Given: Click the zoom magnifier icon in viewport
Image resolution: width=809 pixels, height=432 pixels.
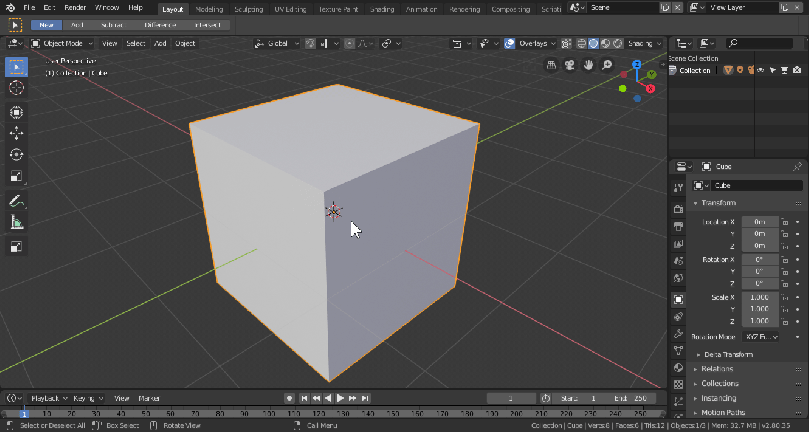Looking at the screenshot, I should 606,65.
